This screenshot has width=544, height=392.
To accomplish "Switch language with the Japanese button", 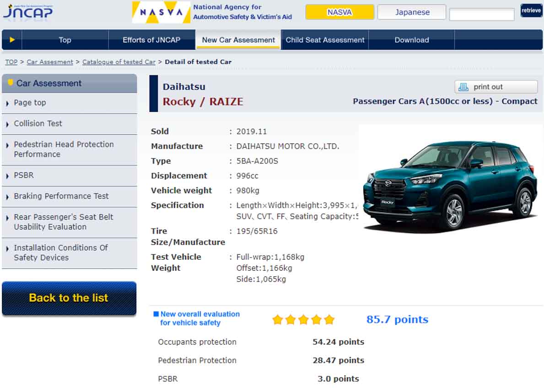I will click(x=412, y=12).
